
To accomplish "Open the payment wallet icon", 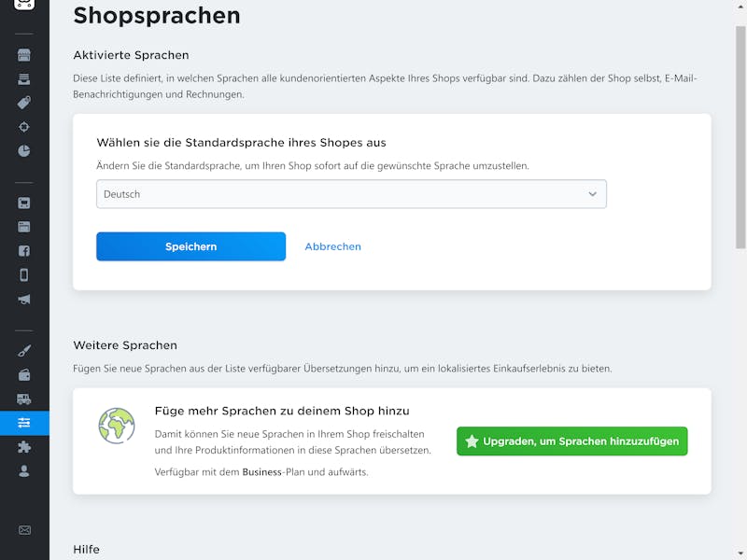I will [x=24, y=375].
